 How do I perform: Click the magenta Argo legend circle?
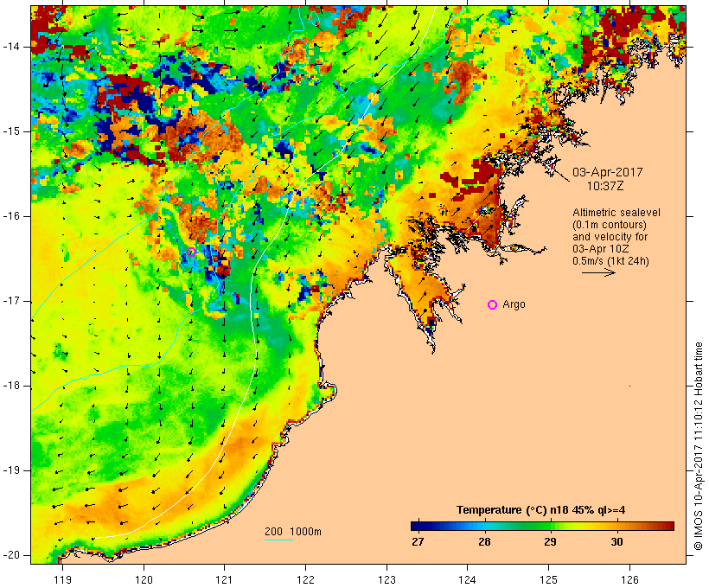(x=493, y=305)
